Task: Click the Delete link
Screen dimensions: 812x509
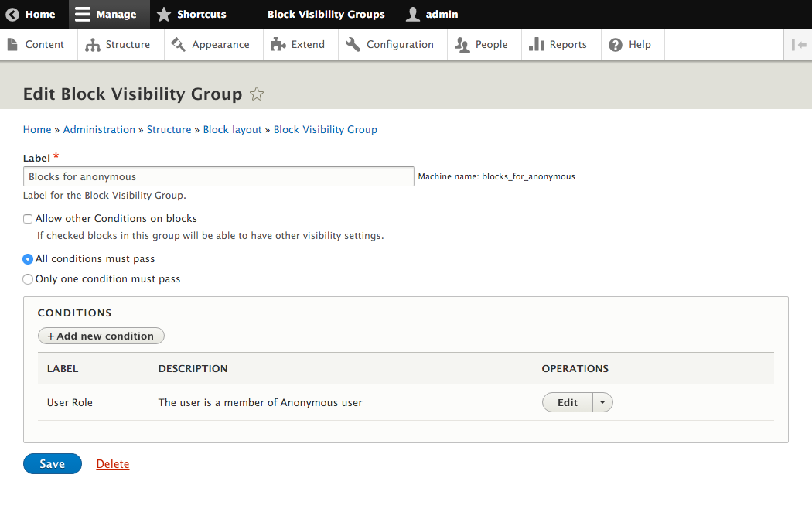Action: (x=112, y=463)
